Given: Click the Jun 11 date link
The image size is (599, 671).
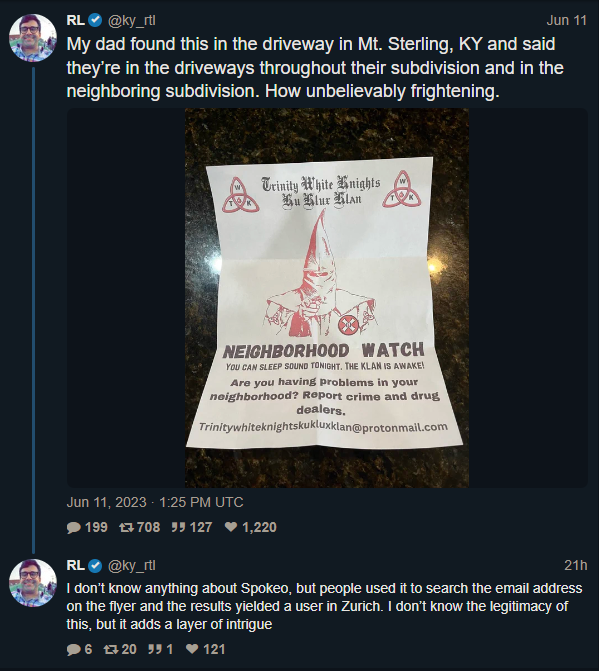Looking at the screenshot, I should click(566, 21).
